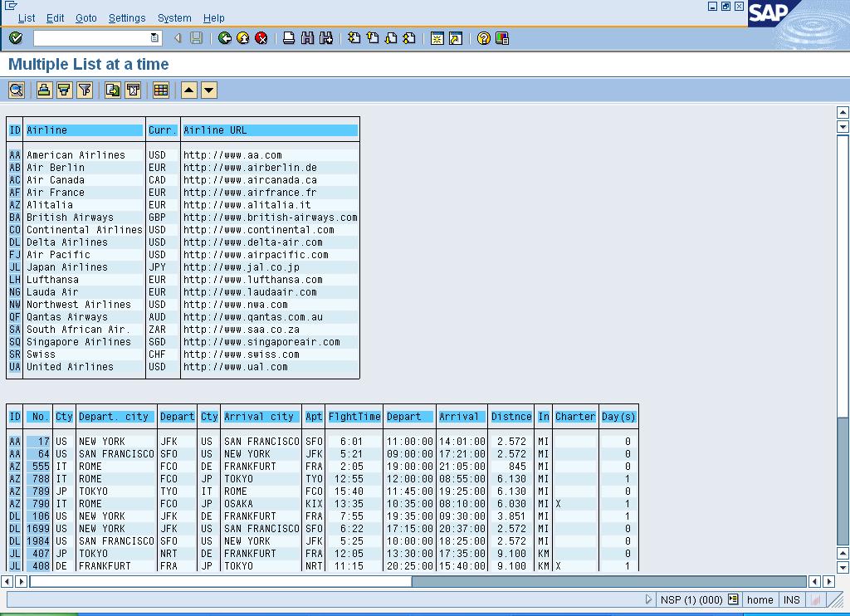This screenshot has width=850, height=616.
Task: Click the Distnce column header
Action: coord(511,417)
